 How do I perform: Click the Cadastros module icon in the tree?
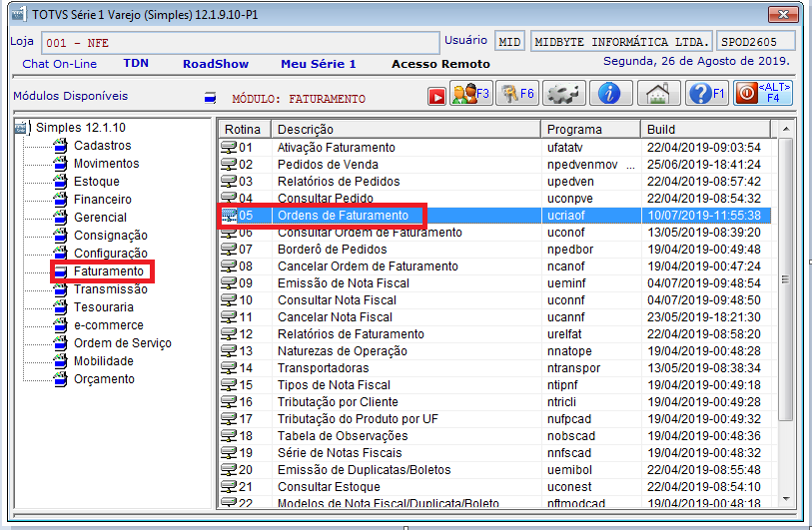tap(61, 146)
